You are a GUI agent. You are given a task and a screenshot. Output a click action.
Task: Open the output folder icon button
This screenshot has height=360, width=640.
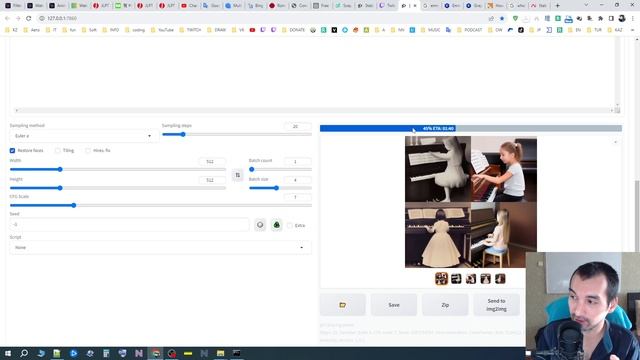[342, 305]
